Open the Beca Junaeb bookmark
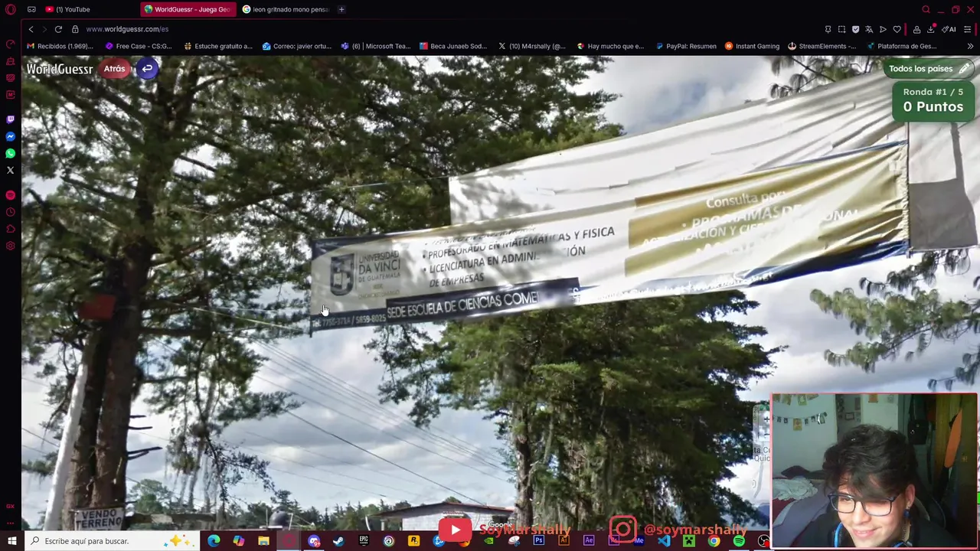 (453, 46)
